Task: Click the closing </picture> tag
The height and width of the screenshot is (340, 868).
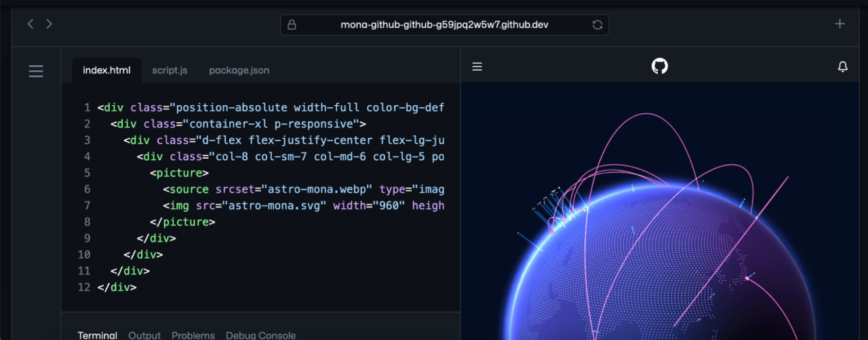Action: point(182,222)
